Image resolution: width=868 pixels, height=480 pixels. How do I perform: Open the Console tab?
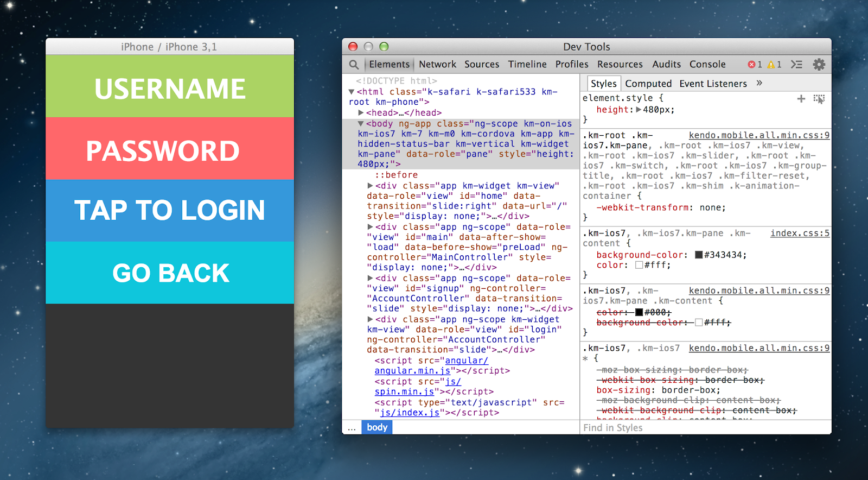tap(707, 64)
